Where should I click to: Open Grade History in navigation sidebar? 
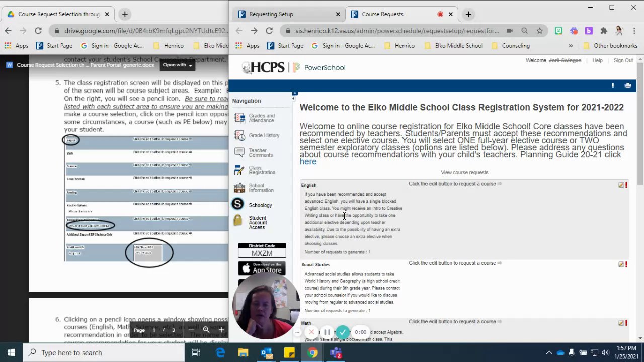[257, 135]
